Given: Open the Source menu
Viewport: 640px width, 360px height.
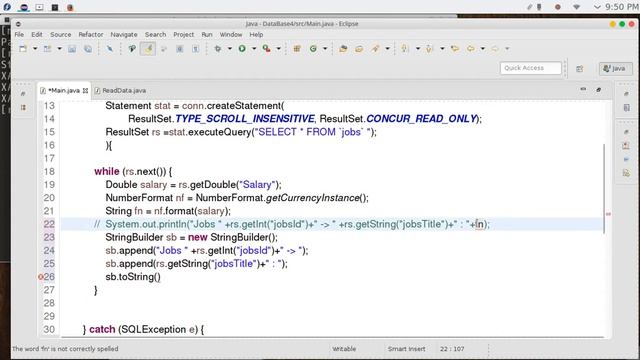Looking at the screenshot, I should 60,35.
